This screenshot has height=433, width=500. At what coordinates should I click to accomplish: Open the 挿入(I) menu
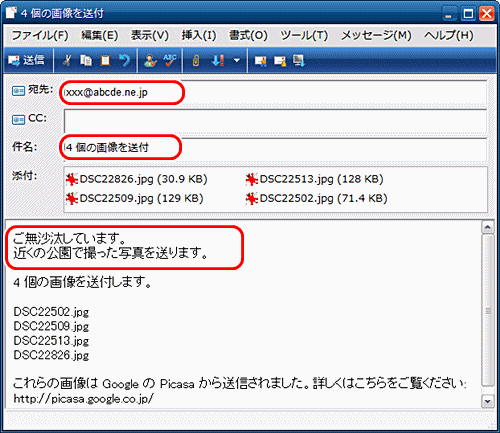[x=199, y=35]
